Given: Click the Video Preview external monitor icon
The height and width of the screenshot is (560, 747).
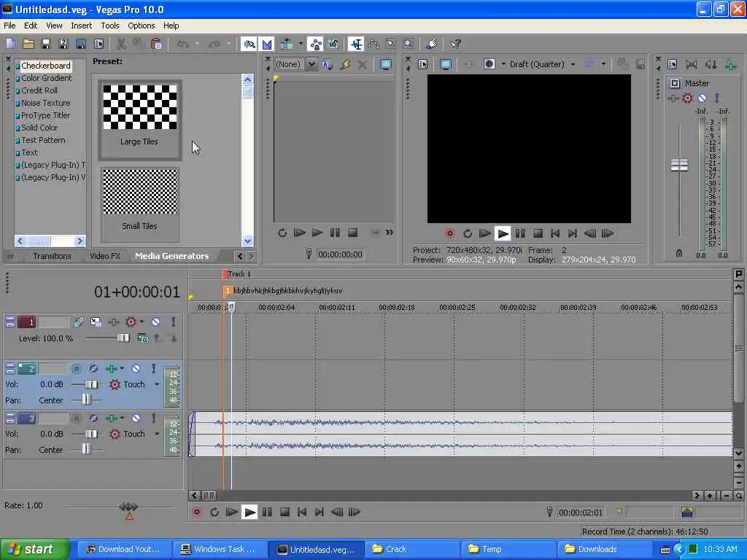Looking at the screenshot, I should 445,64.
